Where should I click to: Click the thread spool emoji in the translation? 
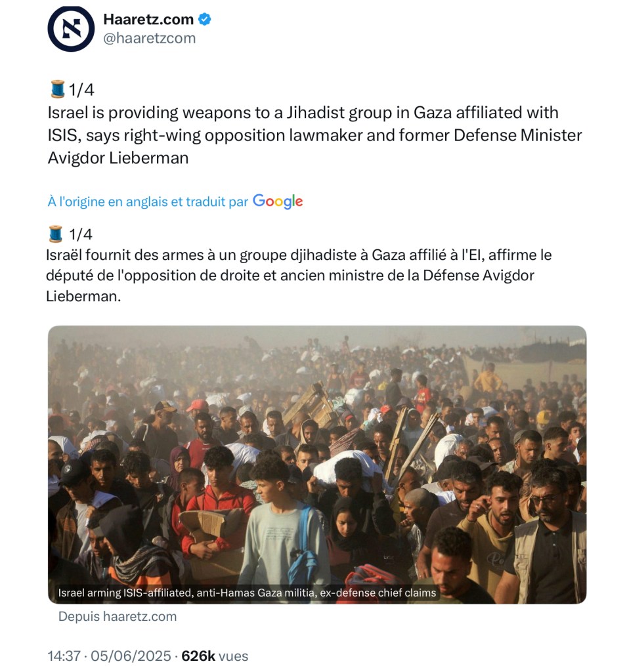[56, 234]
